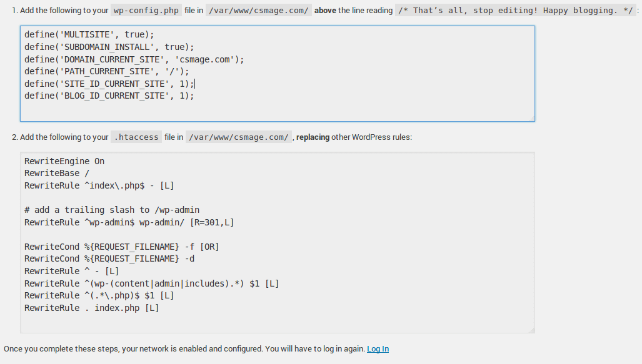Screen dimensions: 642x364
Task: Click the define MULTISITE line
Action: pyautogui.click(x=89, y=34)
